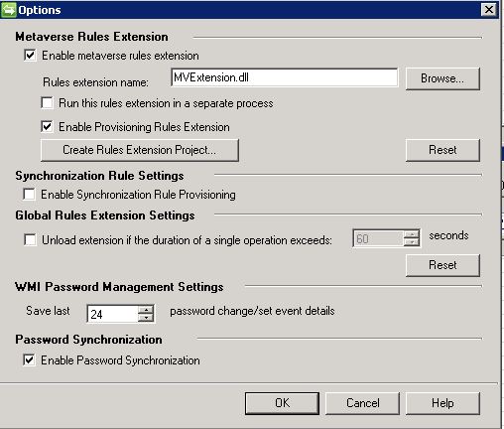This screenshot has width=504, height=429.
Task: Click the Rules extension name text field
Action: [x=285, y=77]
